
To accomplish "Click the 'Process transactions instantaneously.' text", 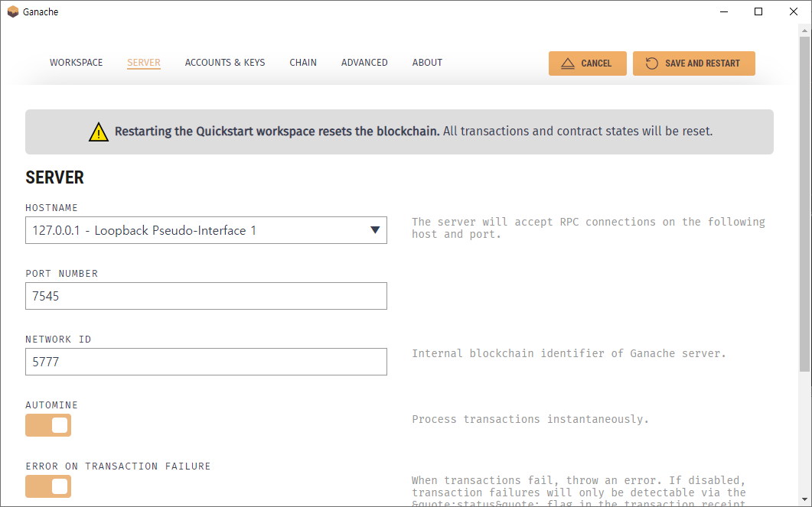I will coord(530,419).
